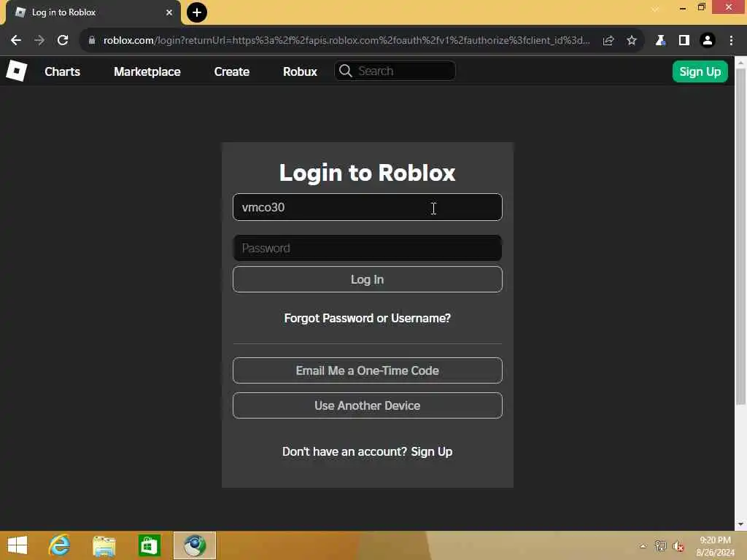Screen dimensions: 747x560
Task: Open the Charts nav item
Action: point(63,71)
